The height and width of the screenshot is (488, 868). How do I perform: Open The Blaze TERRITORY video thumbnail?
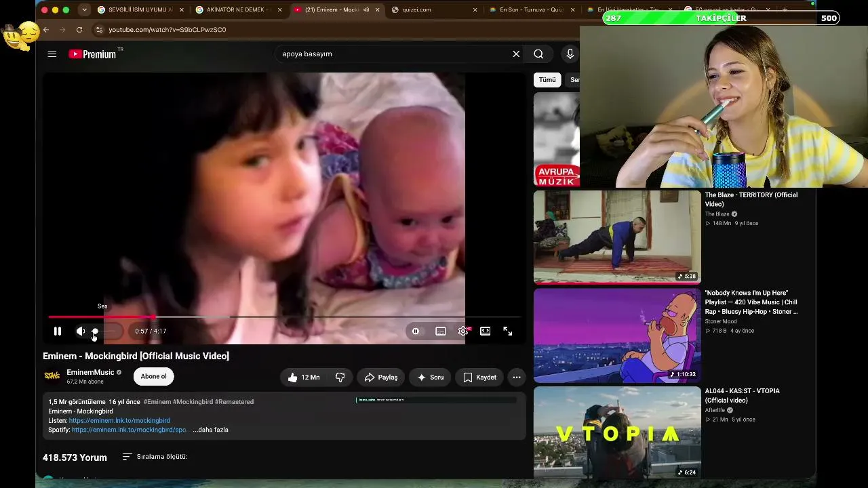[617, 237]
